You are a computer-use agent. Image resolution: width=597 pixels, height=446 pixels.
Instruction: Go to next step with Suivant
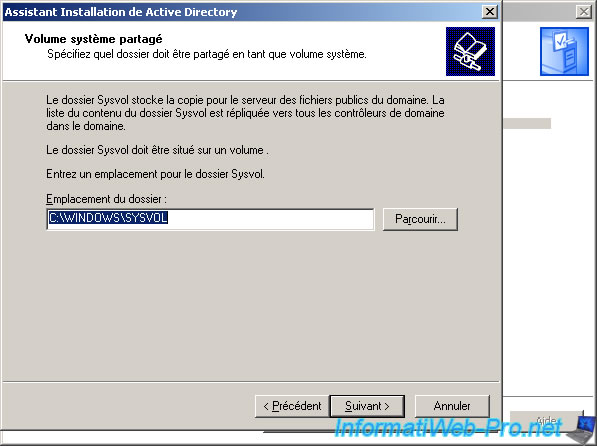[367, 406]
